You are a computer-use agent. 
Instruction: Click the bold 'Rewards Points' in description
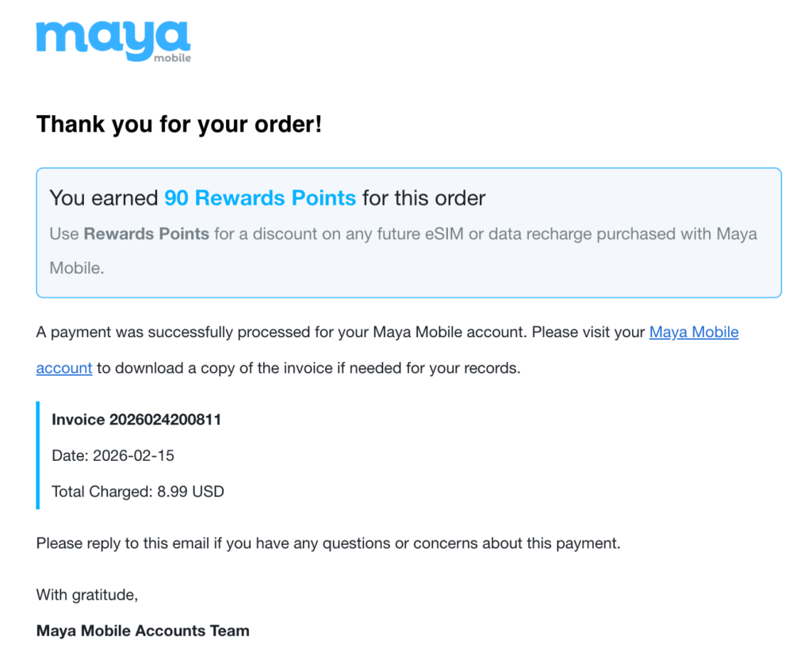click(x=147, y=234)
